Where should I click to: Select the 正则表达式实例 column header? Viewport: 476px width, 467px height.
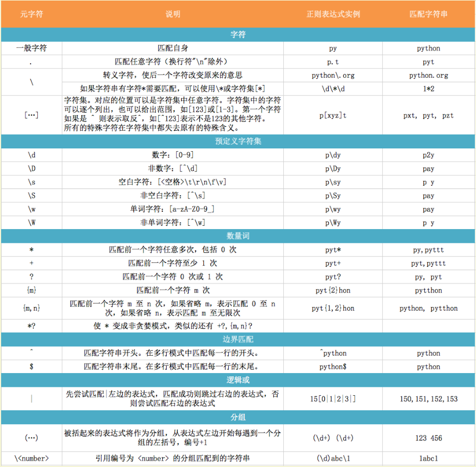pyautogui.click(x=333, y=14)
